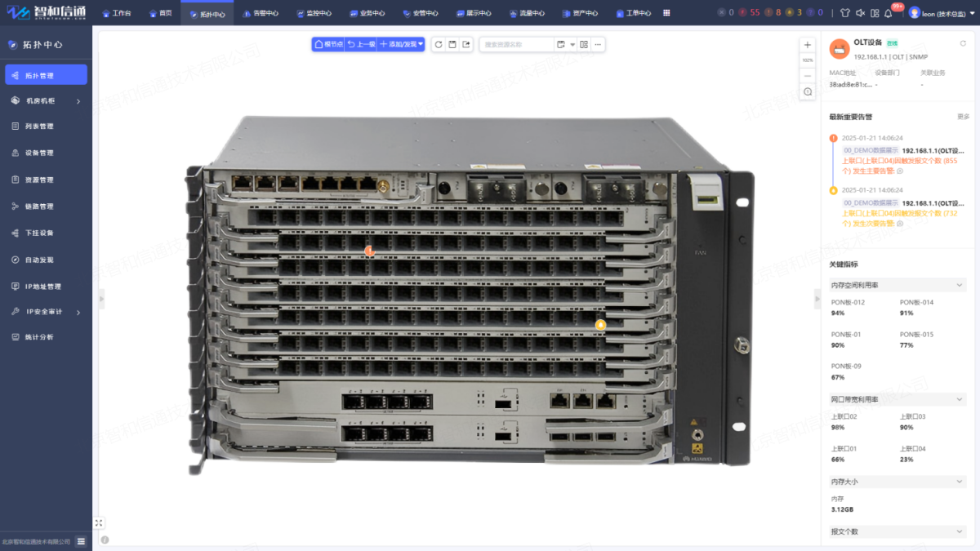980x551 pixels.
Task: Collapse the 网口带宽利用率 section
Action: click(898, 399)
